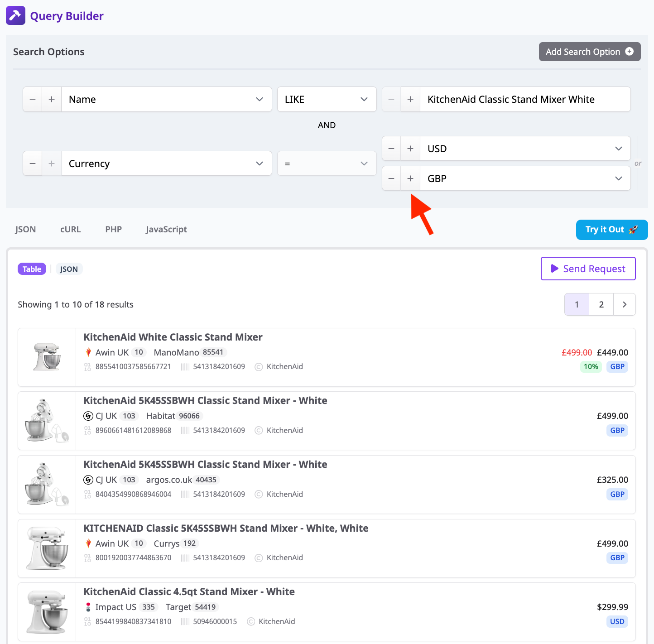
Task: Select the JSON results view toggle
Action: [x=69, y=269]
